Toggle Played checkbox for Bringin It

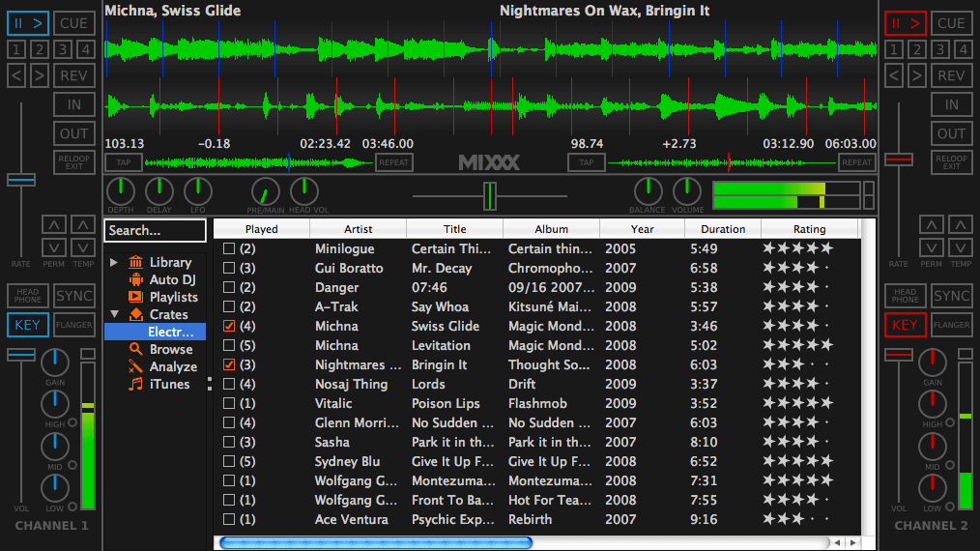[x=229, y=364]
